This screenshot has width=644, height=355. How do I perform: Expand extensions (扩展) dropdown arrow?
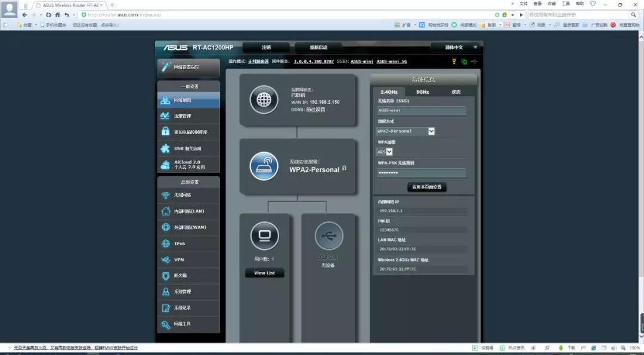point(415,24)
